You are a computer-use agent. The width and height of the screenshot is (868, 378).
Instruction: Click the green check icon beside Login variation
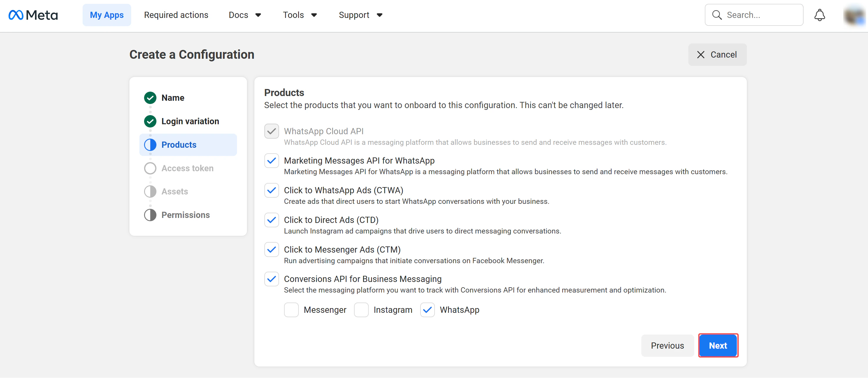(x=150, y=121)
